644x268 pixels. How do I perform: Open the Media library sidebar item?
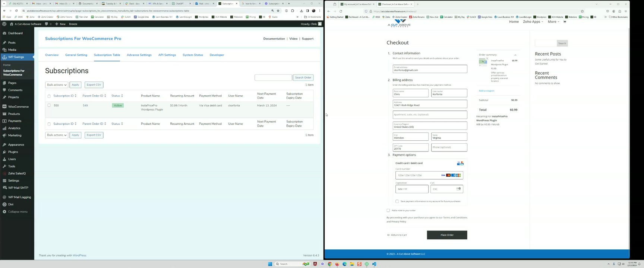12,50
